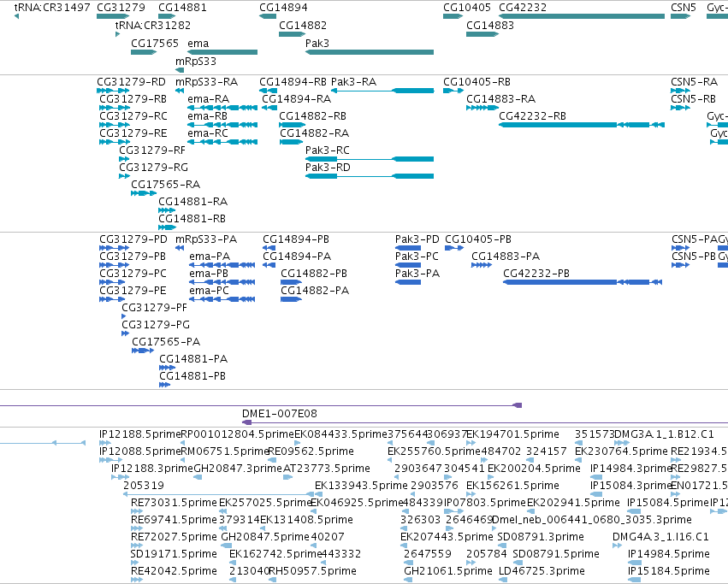Screen dimensions: 728x584
Task: Click the Pak3-PA protein label
Action: pyautogui.click(x=417, y=274)
